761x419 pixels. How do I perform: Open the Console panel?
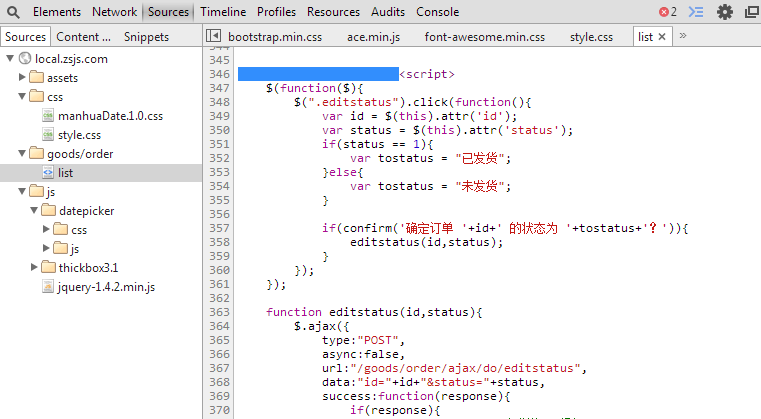(437, 12)
